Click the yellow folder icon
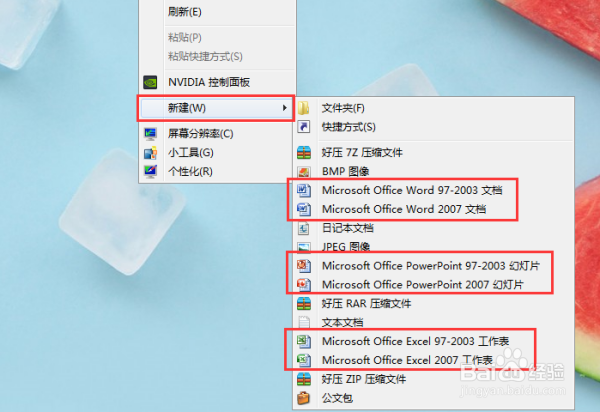This screenshot has width=600, height=412. pyautogui.click(x=304, y=108)
